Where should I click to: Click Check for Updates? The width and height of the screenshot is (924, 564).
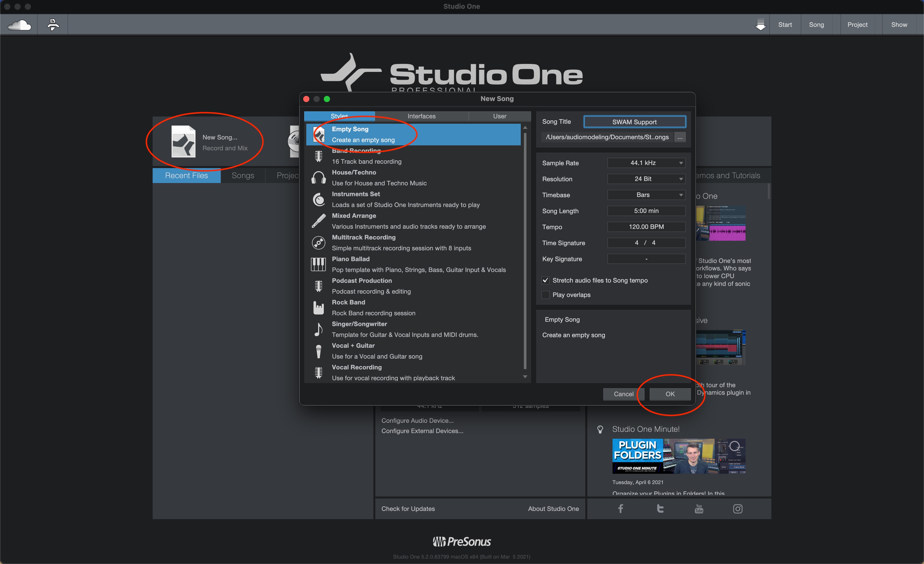408,509
